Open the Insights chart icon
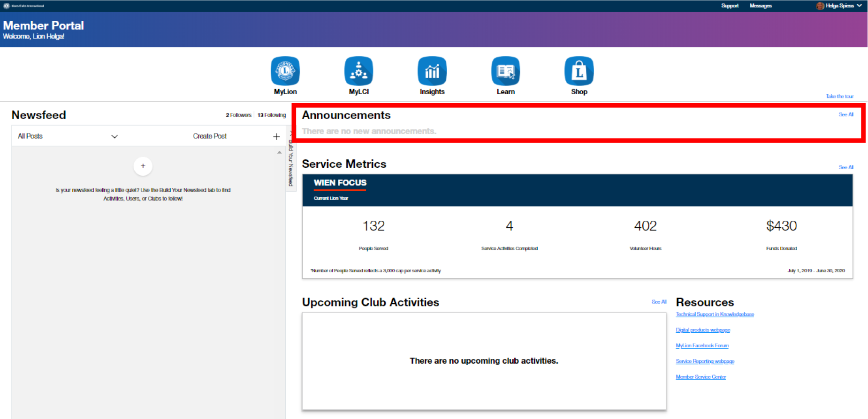This screenshot has height=419, width=868. tap(432, 71)
